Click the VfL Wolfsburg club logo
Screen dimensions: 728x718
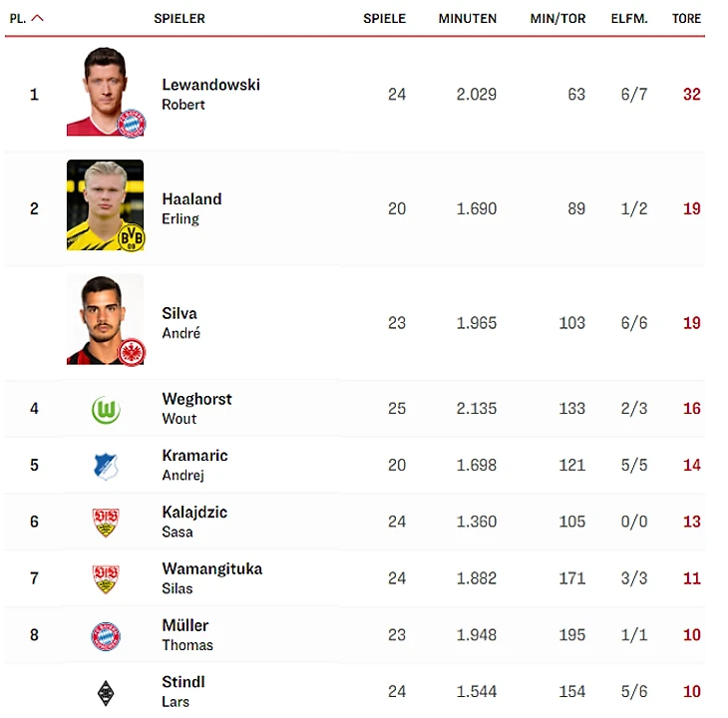105,409
